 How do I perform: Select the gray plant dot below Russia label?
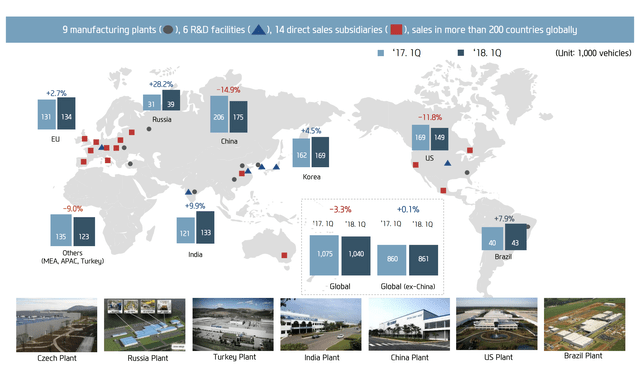(x=149, y=129)
